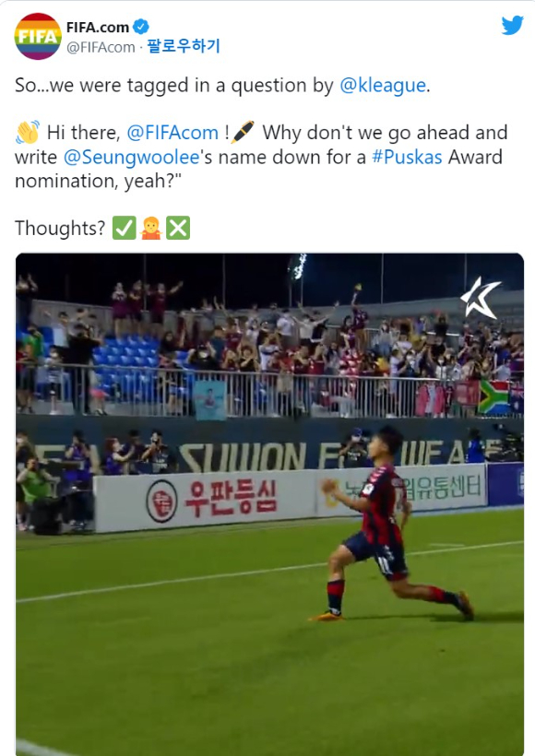Open the #Puskas hashtag

coord(407,157)
